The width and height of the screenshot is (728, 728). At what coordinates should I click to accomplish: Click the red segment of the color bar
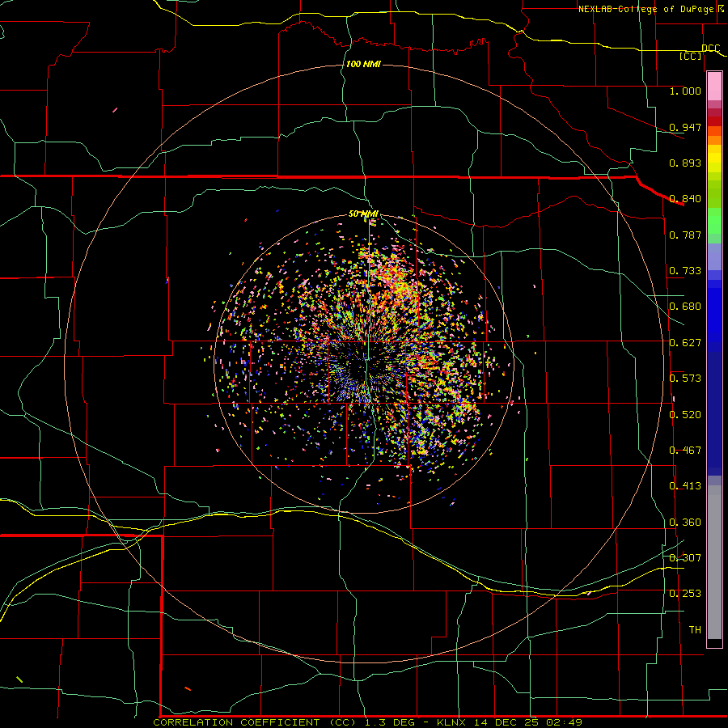click(714, 121)
